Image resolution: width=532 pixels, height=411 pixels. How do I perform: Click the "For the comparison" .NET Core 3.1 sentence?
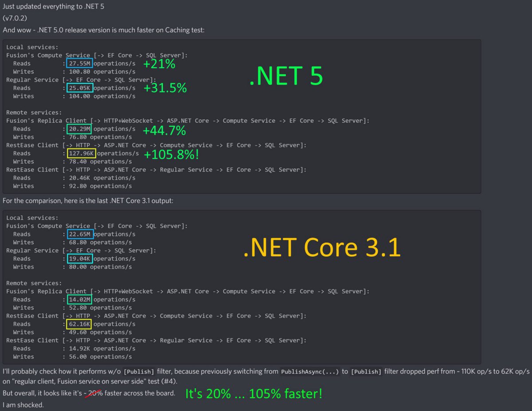pos(88,201)
